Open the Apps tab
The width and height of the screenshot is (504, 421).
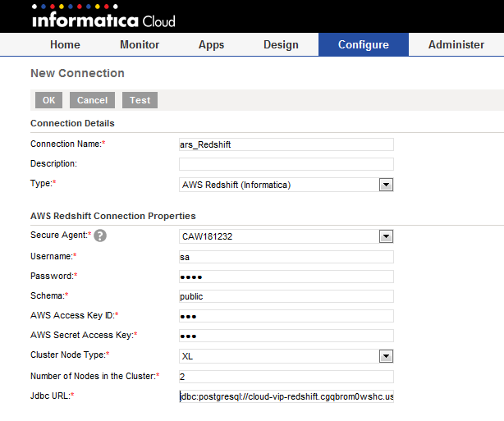tap(211, 44)
